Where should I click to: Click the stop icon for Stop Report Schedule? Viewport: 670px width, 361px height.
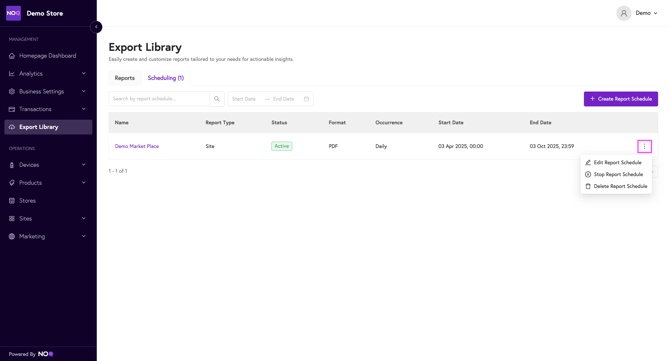click(588, 174)
